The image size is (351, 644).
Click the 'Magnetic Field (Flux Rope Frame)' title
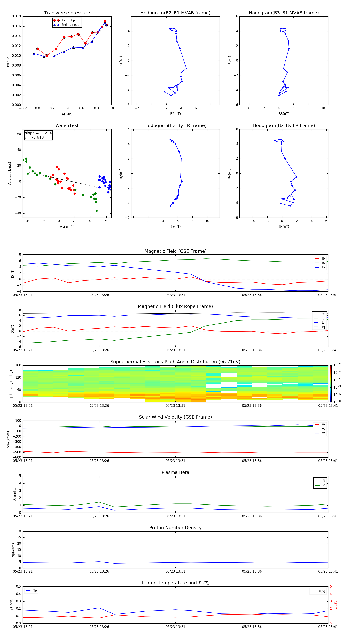point(175,307)
